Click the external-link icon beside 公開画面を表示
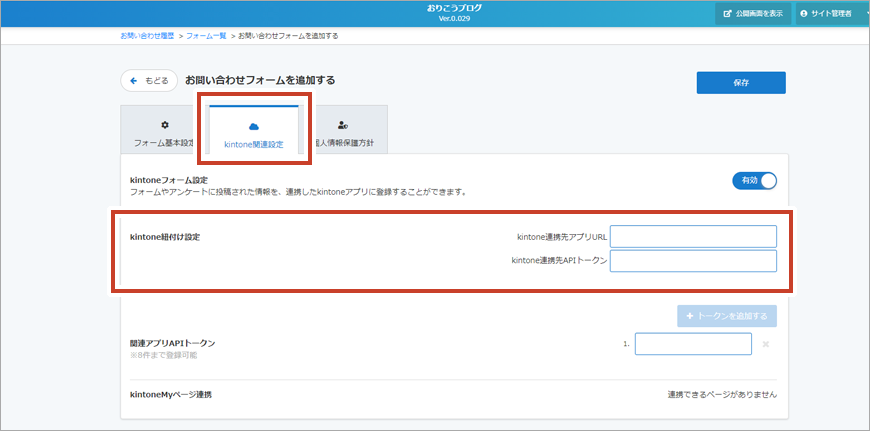 [x=726, y=13]
